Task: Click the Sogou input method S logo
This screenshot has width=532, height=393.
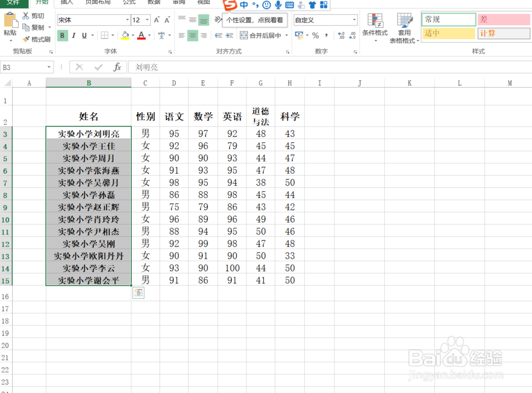Action: pyautogui.click(x=230, y=5)
